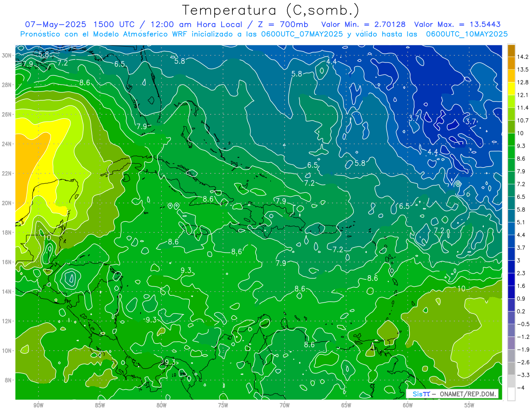
Task: Click the 5.1 legend scale label
Action: (x=521, y=222)
